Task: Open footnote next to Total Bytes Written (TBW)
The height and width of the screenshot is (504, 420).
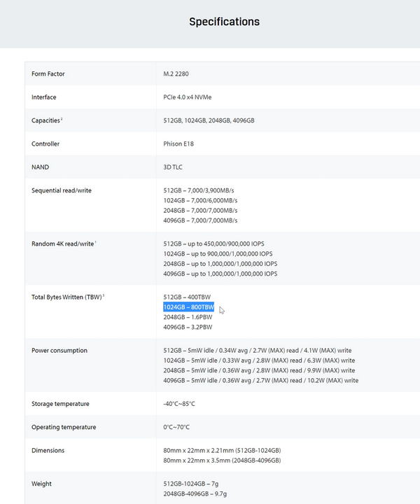Action: tap(104, 295)
